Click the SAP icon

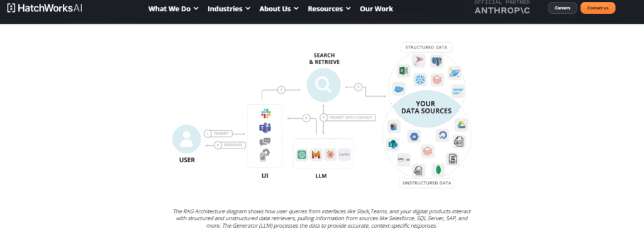pos(458,92)
